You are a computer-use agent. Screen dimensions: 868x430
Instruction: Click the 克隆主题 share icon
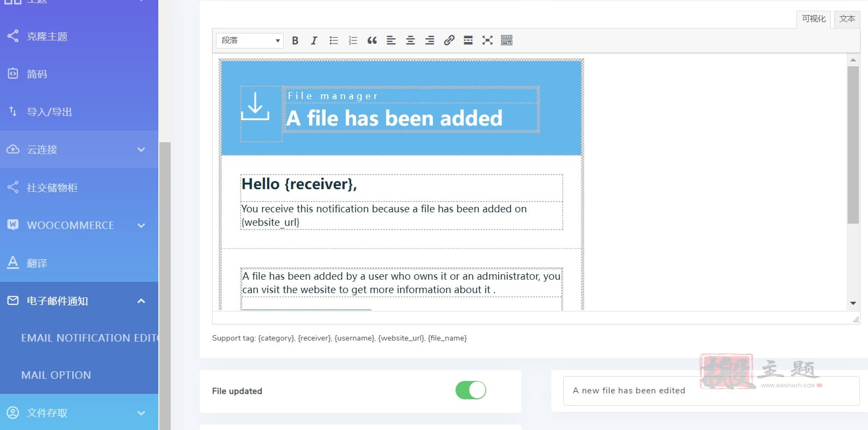click(x=13, y=36)
